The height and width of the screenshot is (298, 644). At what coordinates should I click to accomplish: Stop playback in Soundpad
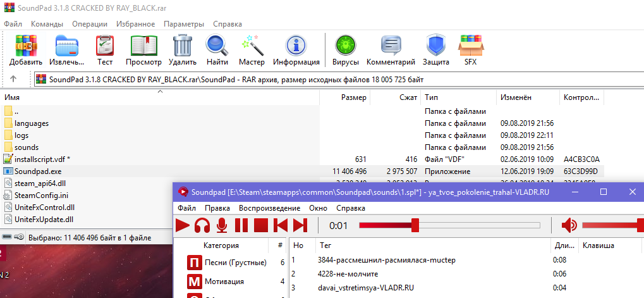[x=261, y=225]
